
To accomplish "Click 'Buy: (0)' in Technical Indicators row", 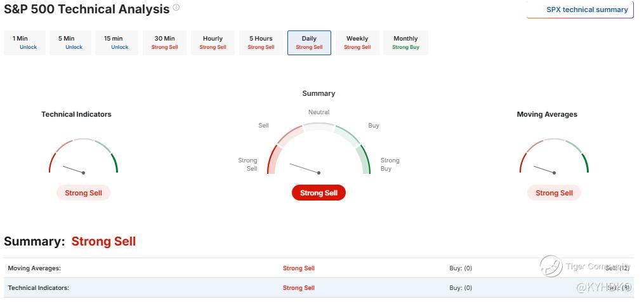I will 461,287.
